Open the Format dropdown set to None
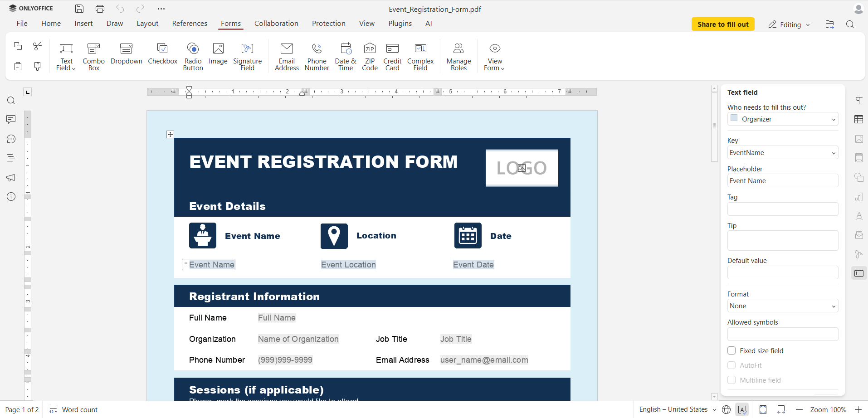This screenshot has height=418, width=868. pos(783,306)
